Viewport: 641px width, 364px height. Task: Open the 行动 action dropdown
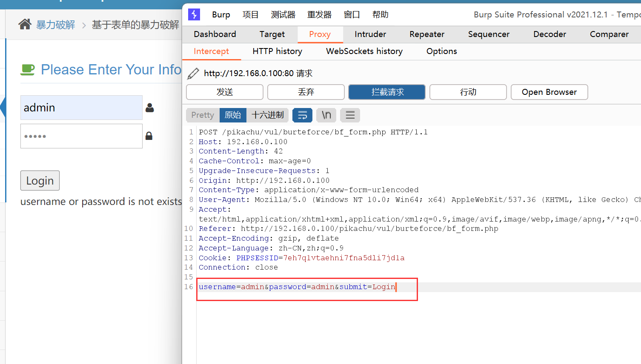(468, 92)
